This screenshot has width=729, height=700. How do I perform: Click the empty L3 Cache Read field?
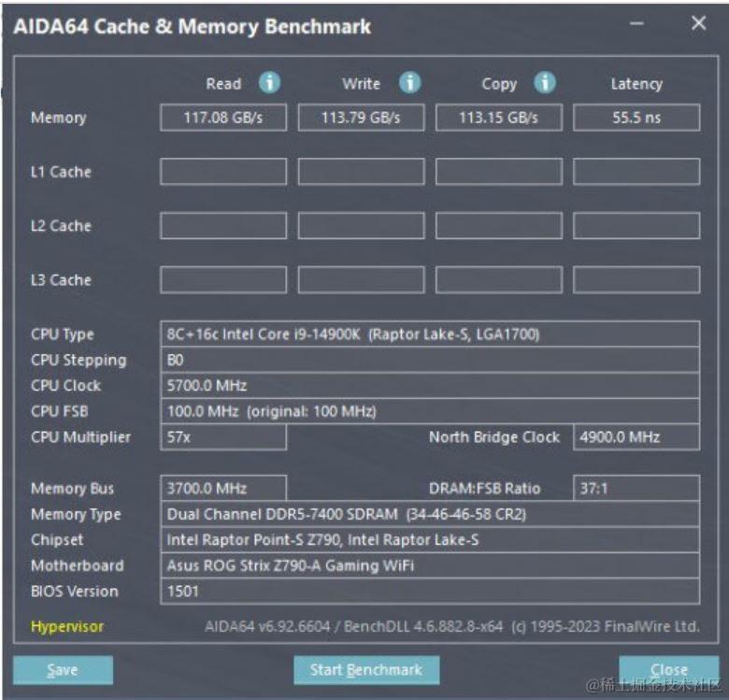(223, 279)
